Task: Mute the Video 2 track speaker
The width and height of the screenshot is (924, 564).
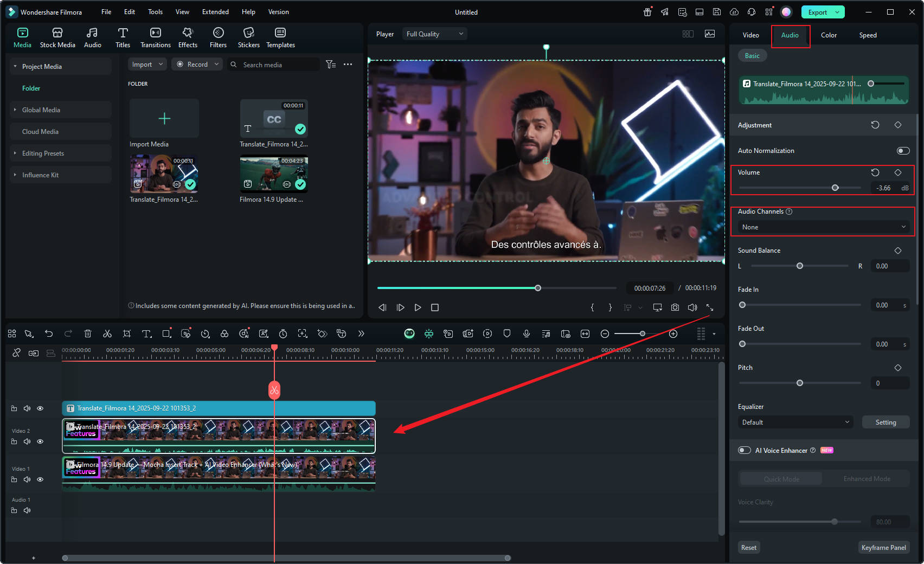Action: (x=27, y=441)
